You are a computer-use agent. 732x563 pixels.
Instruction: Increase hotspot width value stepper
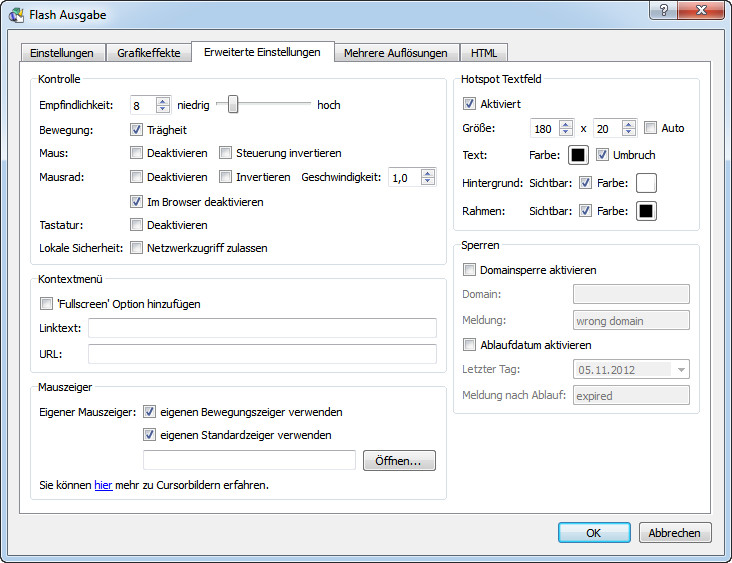(566, 123)
